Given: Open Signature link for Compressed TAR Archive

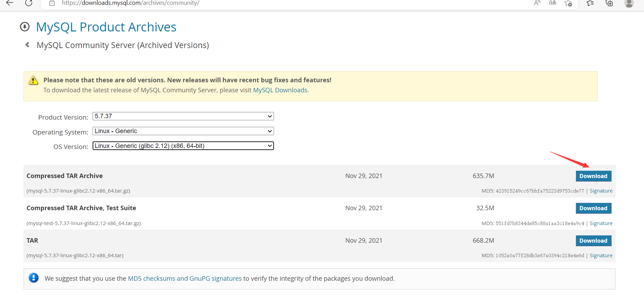Looking at the screenshot, I should coord(601,191).
